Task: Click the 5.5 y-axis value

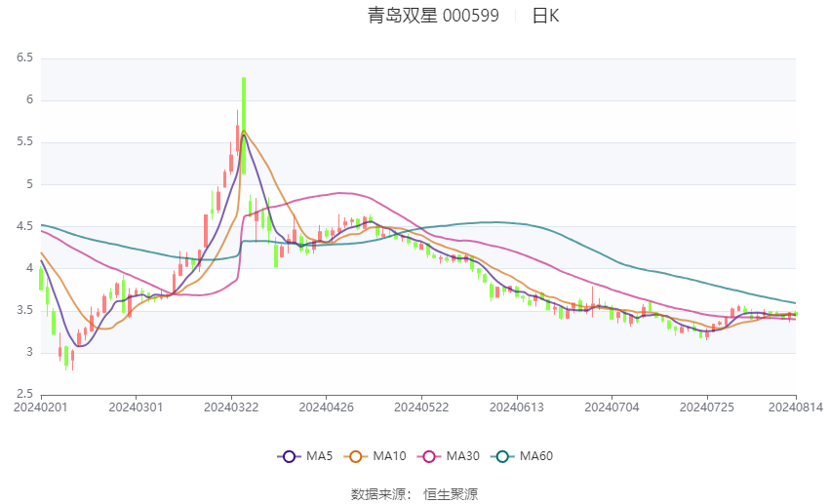Action: [x=24, y=141]
